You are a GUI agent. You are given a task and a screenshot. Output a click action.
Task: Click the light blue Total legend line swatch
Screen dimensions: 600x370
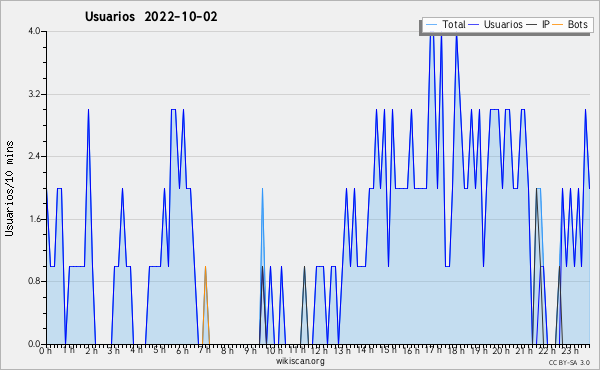pos(431,25)
